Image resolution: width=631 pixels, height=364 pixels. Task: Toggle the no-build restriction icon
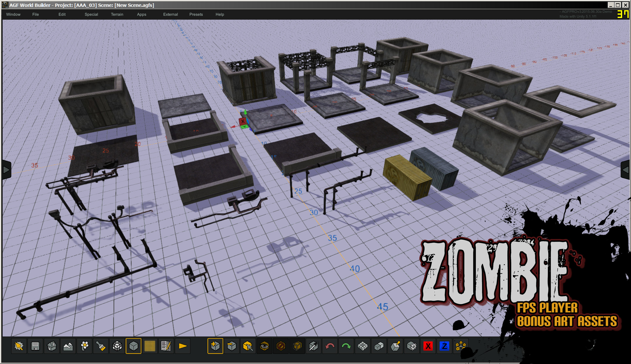pyautogui.click(x=280, y=346)
